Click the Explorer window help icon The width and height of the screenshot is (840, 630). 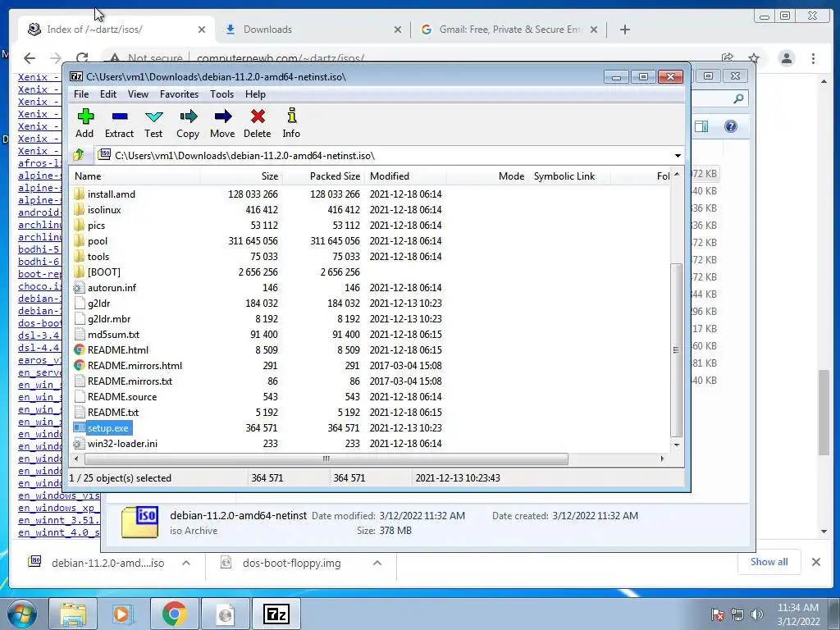click(731, 126)
